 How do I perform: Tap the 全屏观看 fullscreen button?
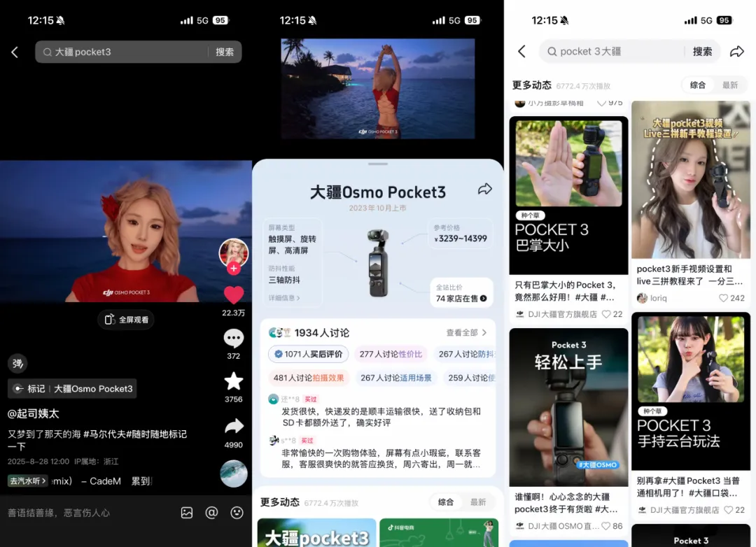126,320
